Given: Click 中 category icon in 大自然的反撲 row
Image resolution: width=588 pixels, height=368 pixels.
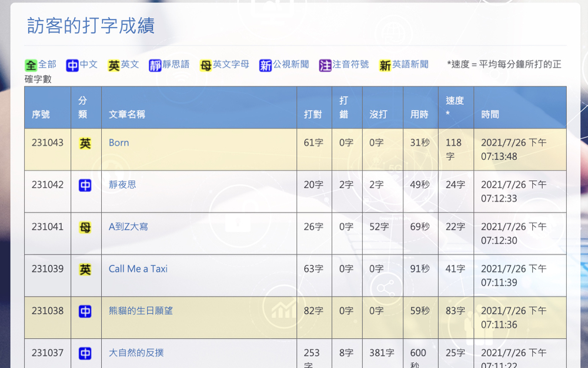Looking at the screenshot, I should [x=85, y=354].
